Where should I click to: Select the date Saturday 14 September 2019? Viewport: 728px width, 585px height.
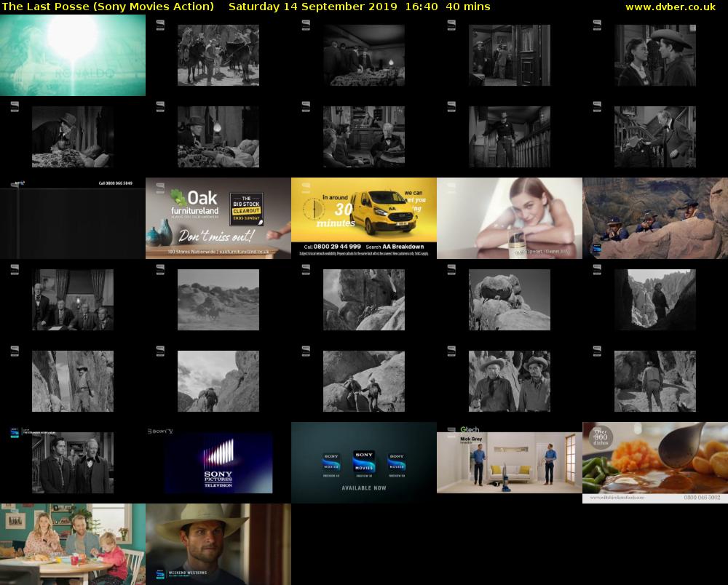(313, 7)
